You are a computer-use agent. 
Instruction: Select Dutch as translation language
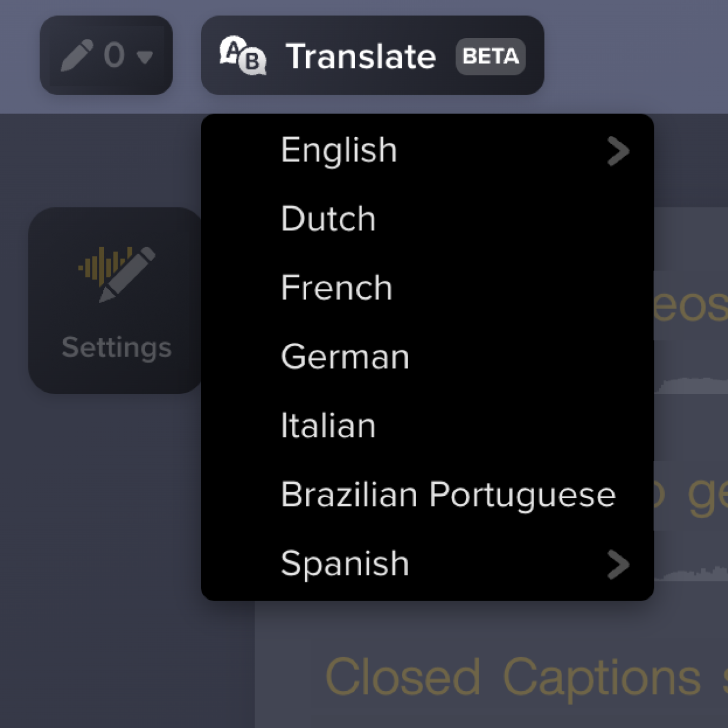pyautogui.click(x=328, y=218)
